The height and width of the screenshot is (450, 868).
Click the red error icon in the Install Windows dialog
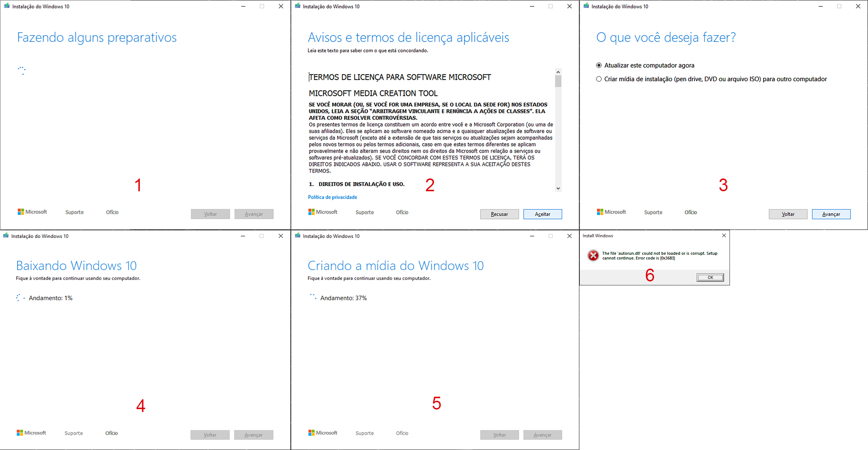point(593,255)
